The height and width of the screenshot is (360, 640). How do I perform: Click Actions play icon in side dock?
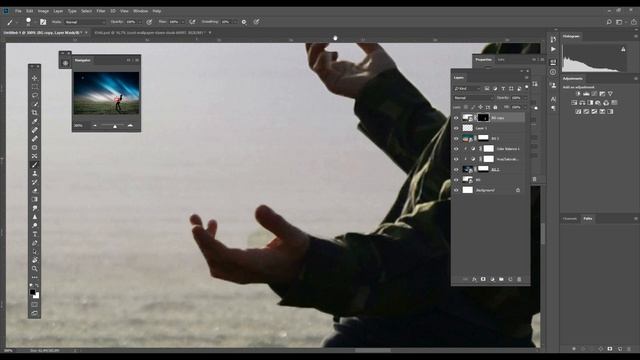(x=553, y=49)
